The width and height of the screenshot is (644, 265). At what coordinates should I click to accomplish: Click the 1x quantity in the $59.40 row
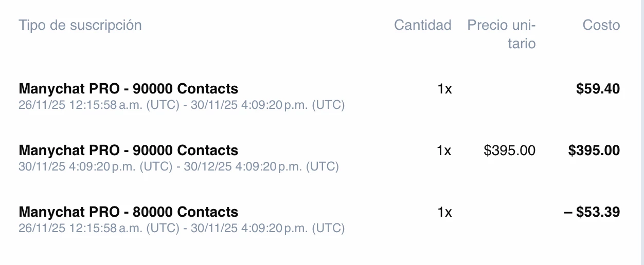[444, 89]
